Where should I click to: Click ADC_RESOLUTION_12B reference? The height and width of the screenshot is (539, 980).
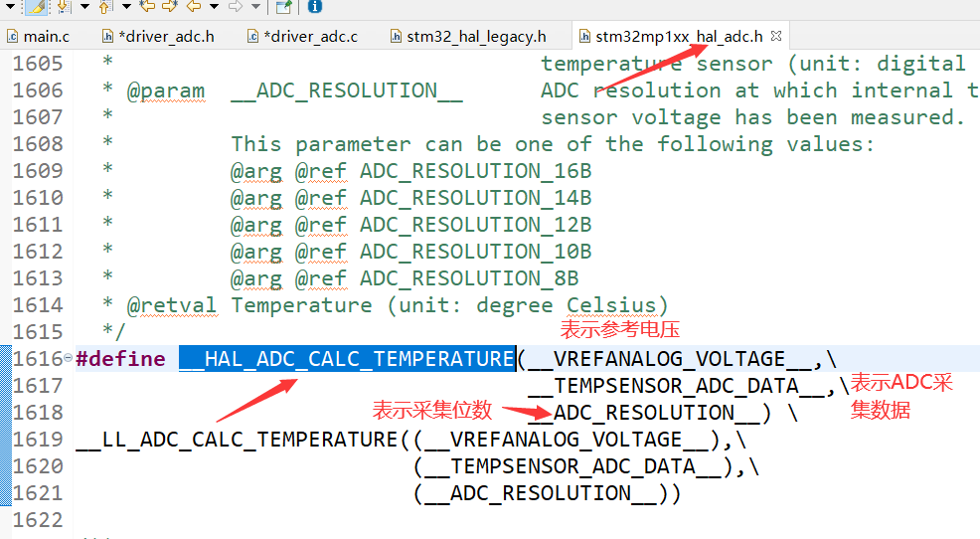(476, 225)
